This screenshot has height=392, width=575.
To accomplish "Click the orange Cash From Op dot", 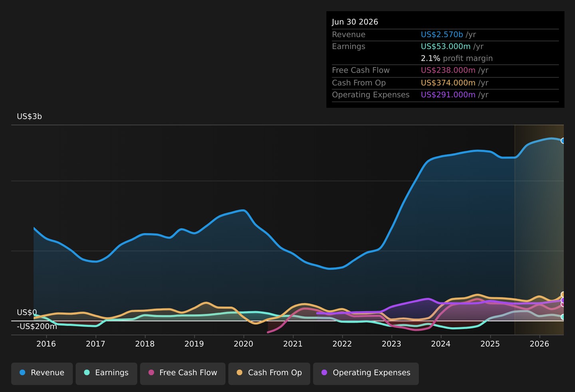I will click(240, 372).
